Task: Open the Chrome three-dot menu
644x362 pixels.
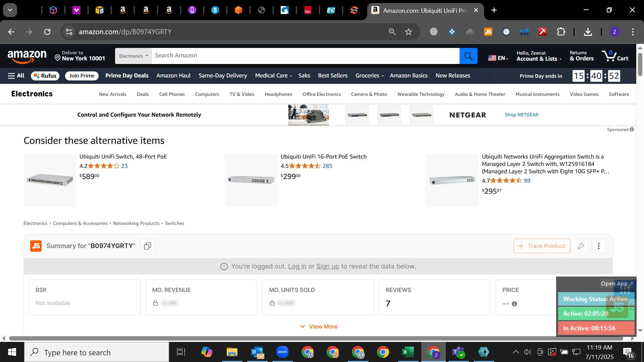Action: pos(633,32)
